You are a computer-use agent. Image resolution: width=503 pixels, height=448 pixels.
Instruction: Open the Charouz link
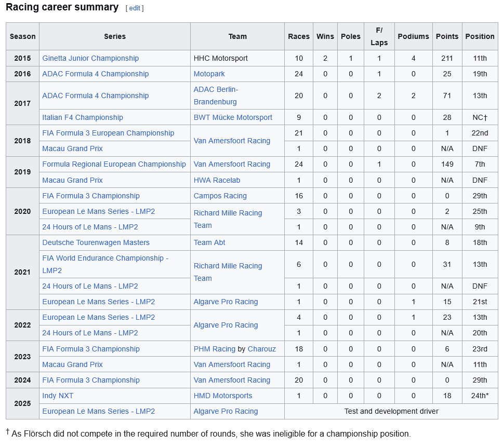coord(262,349)
